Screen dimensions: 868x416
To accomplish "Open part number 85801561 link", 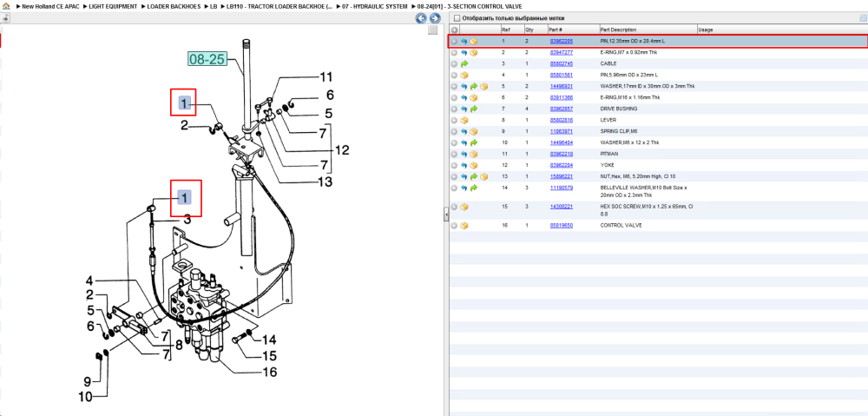I will coord(562,75).
